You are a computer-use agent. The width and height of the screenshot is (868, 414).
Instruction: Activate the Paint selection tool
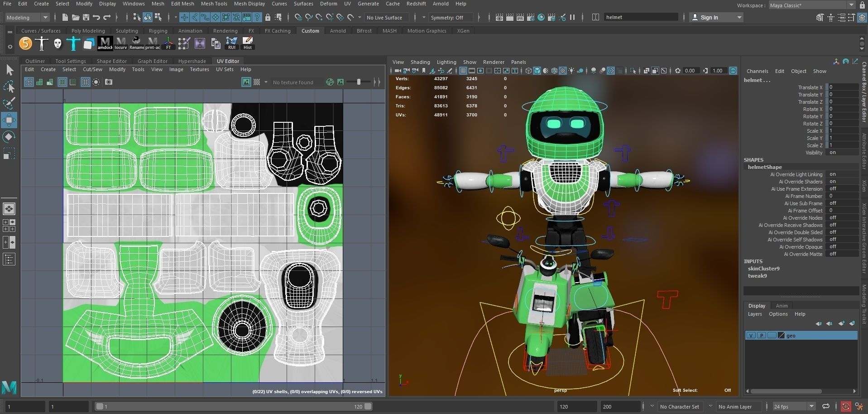tap(9, 103)
